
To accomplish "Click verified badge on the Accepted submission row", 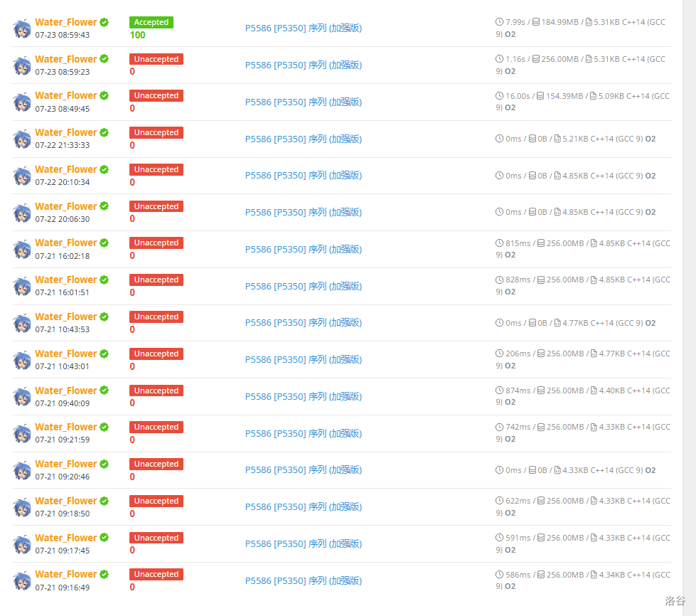I will coord(105,22).
